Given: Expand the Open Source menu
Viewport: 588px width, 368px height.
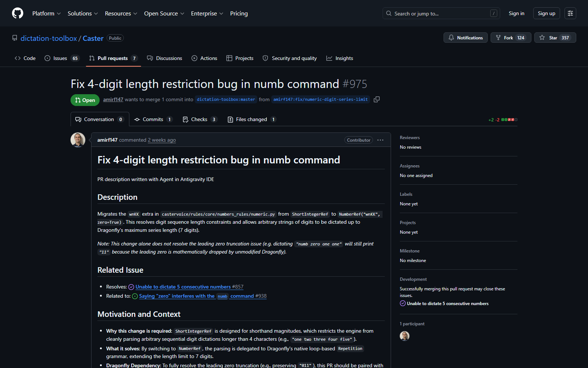Looking at the screenshot, I should click(x=164, y=13).
